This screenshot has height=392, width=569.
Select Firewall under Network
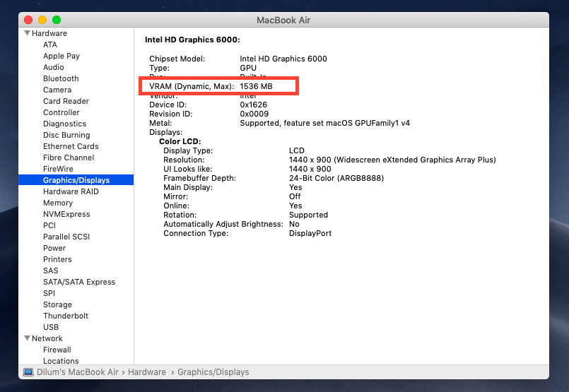(x=57, y=350)
